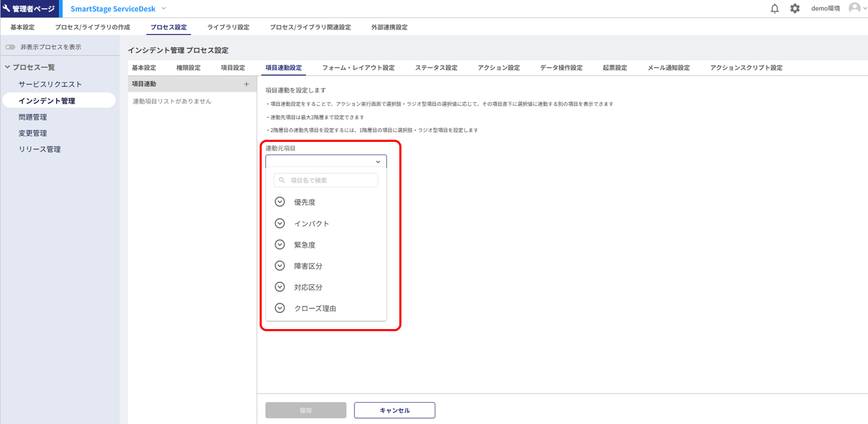
Task: Select サービスリクエスト in the sidebar
Action: pos(50,84)
